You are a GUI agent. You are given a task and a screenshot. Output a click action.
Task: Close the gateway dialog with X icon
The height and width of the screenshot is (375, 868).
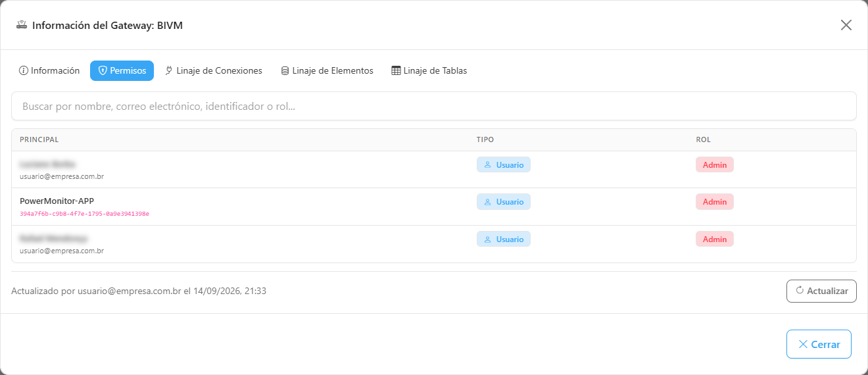[846, 25]
